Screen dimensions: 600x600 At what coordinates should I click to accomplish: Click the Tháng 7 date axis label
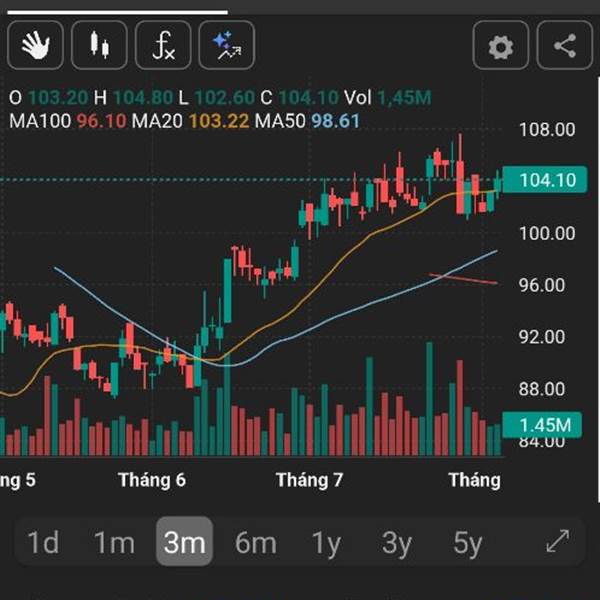click(x=309, y=480)
